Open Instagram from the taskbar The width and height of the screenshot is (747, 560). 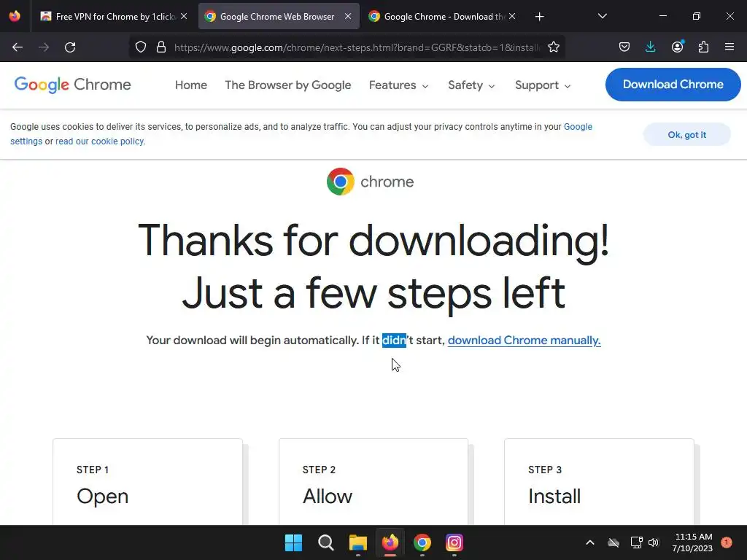click(454, 542)
